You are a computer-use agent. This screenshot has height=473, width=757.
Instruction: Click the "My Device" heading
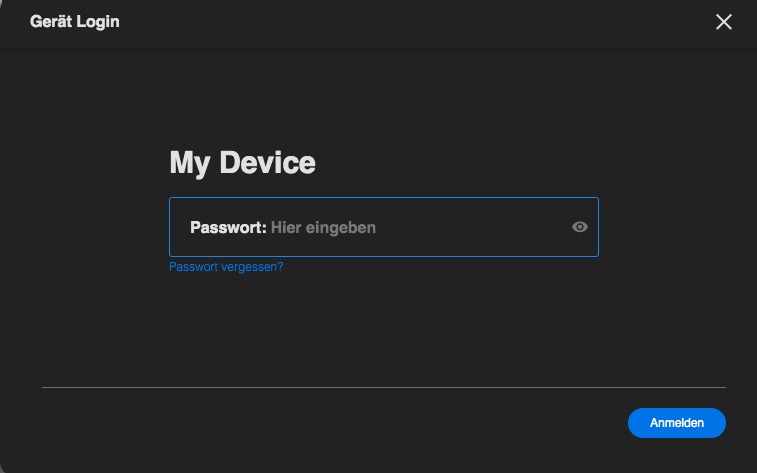point(242,162)
